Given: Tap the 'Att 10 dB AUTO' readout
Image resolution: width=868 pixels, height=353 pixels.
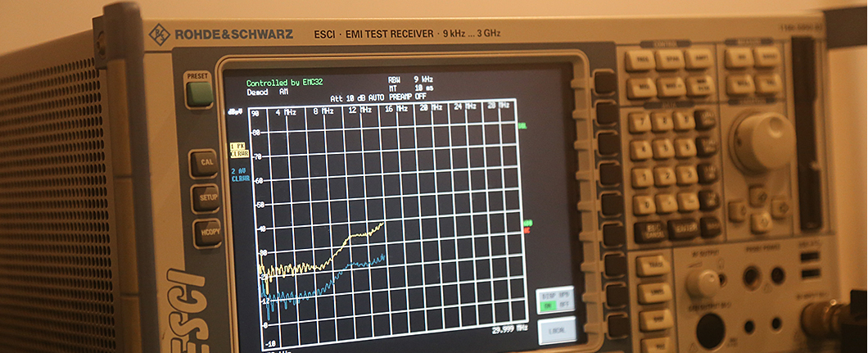Looking at the screenshot, I should (x=357, y=98).
